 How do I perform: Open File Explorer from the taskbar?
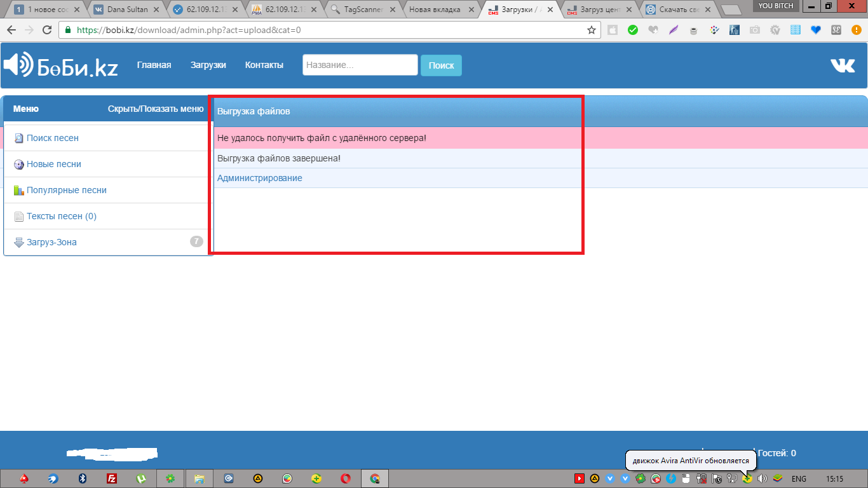click(199, 478)
